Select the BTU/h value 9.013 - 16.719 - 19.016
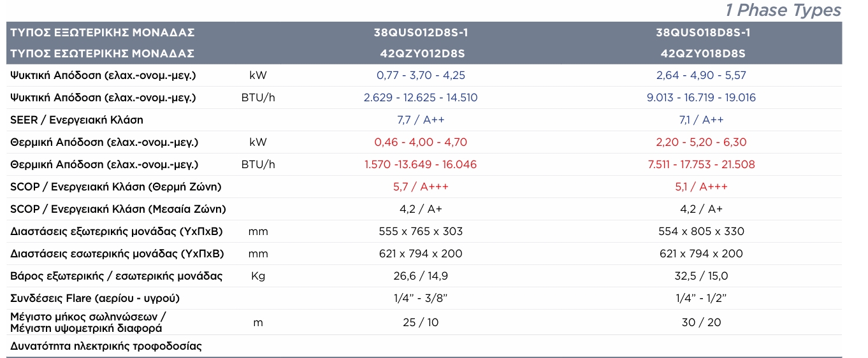868x358 pixels. click(701, 97)
